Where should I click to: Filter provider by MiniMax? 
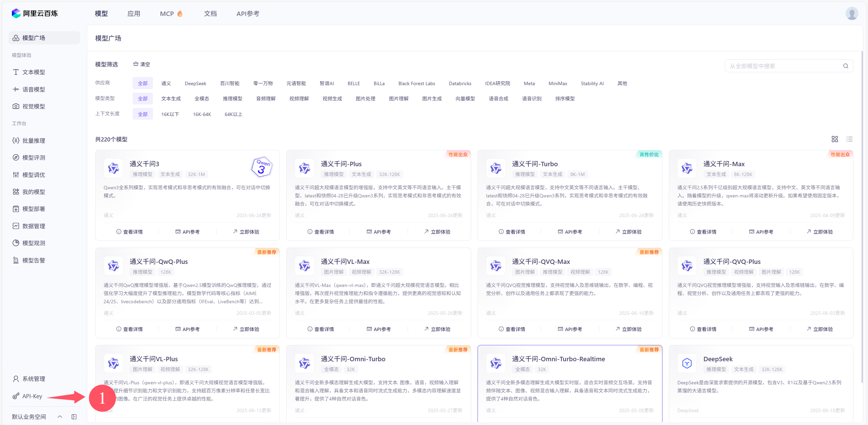pyautogui.click(x=558, y=83)
